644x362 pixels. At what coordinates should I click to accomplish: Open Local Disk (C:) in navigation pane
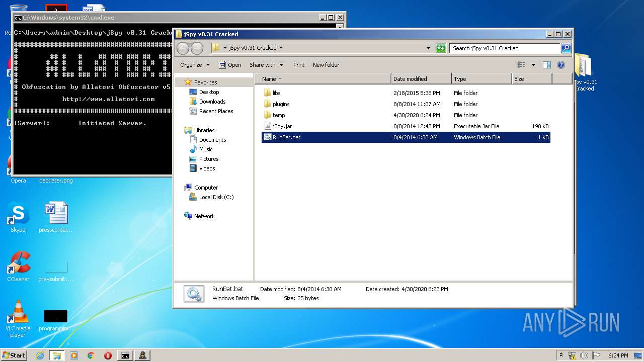(x=216, y=197)
